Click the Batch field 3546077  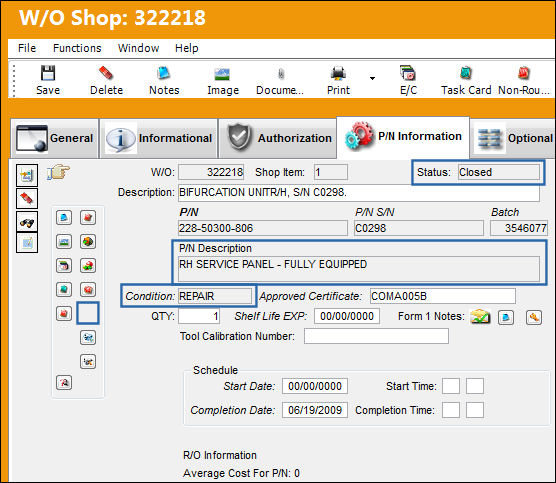519,228
